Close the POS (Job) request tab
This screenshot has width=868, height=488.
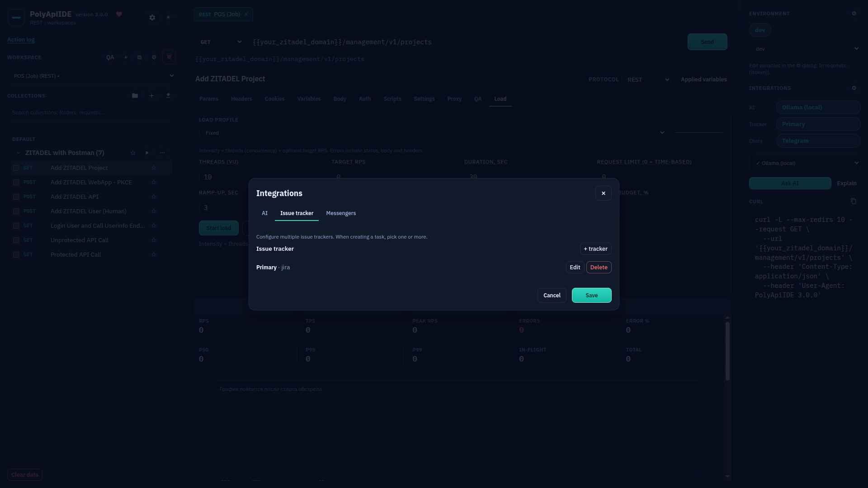[x=246, y=14]
